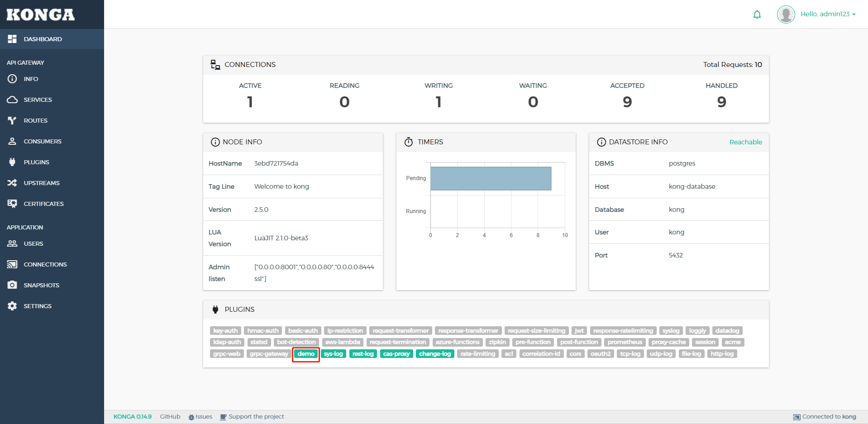Click the Dashboard grid icon in sidebar
This screenshot has height=424, width=868.
12,39
